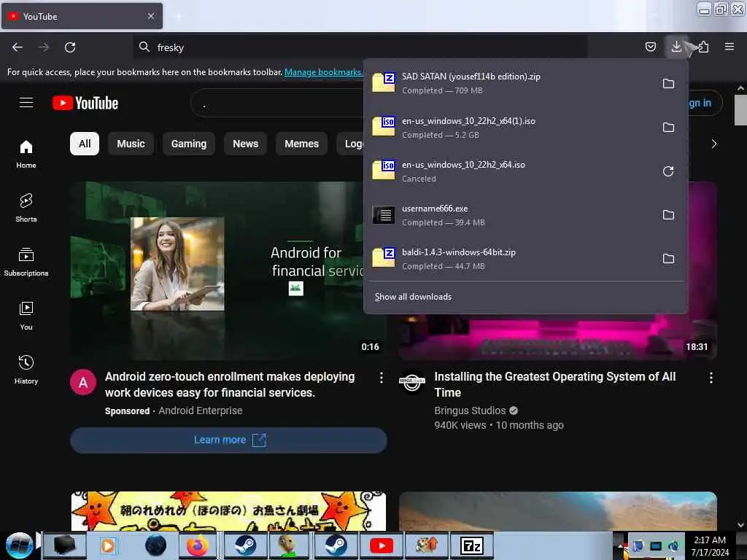Select the All filter chip

click(x=85, y=144)
